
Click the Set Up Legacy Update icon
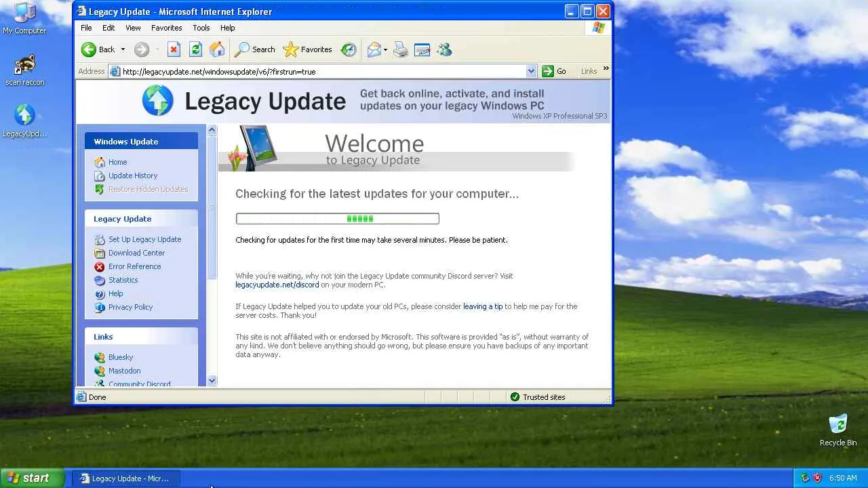pos(100,239)
